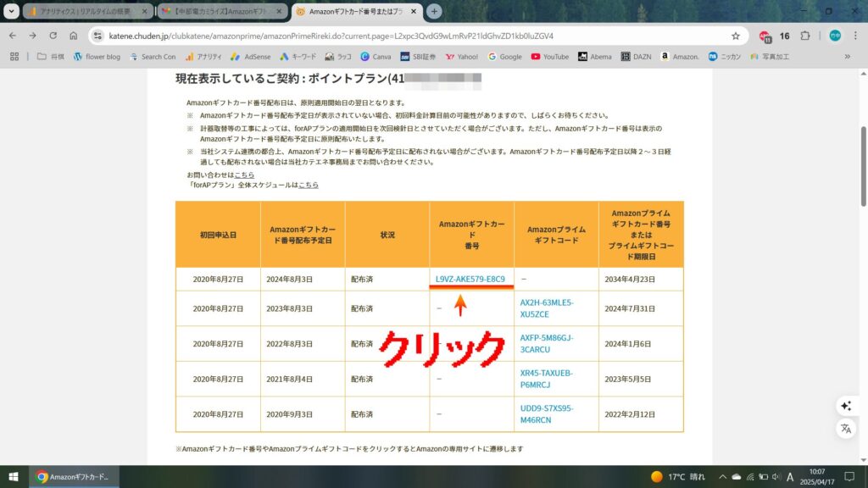The width and height of the screenshot is (868, 488).
Task: Close the active Amazonギフトカード番号 tab
Action: coord(414,11)
